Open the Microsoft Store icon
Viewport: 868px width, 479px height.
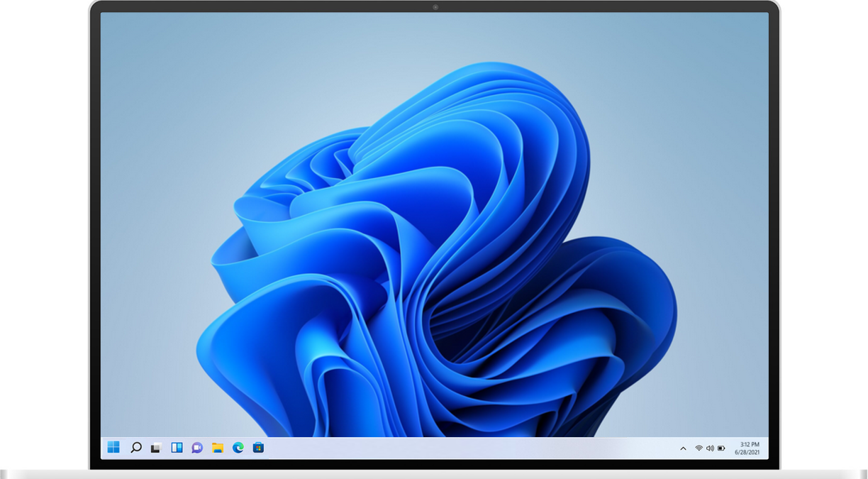pyautogui.click(x=259, y=448)
